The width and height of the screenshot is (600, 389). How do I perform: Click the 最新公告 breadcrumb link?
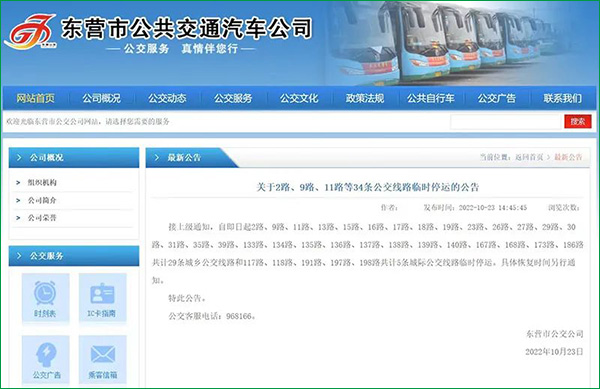[x=568, y=157]
